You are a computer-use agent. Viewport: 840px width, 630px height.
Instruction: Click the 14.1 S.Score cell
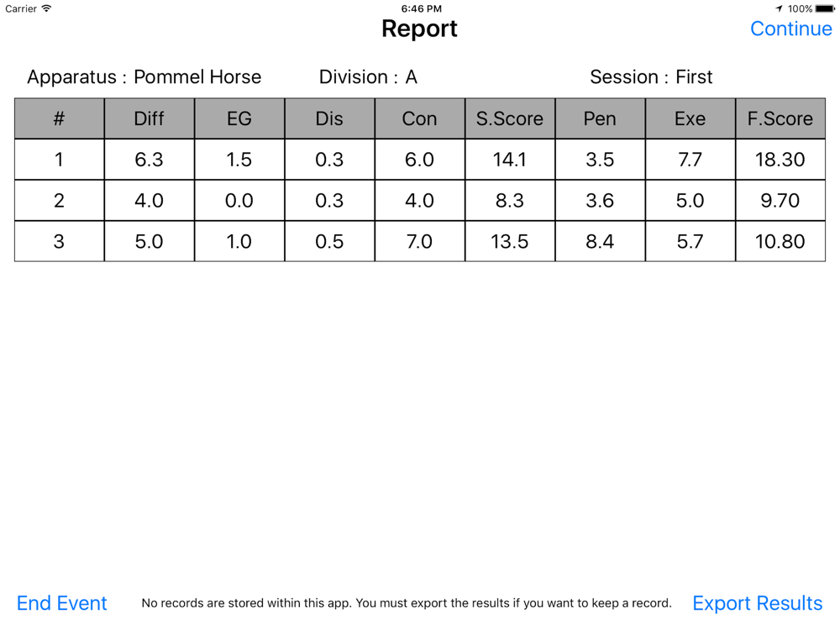(510, 159)
